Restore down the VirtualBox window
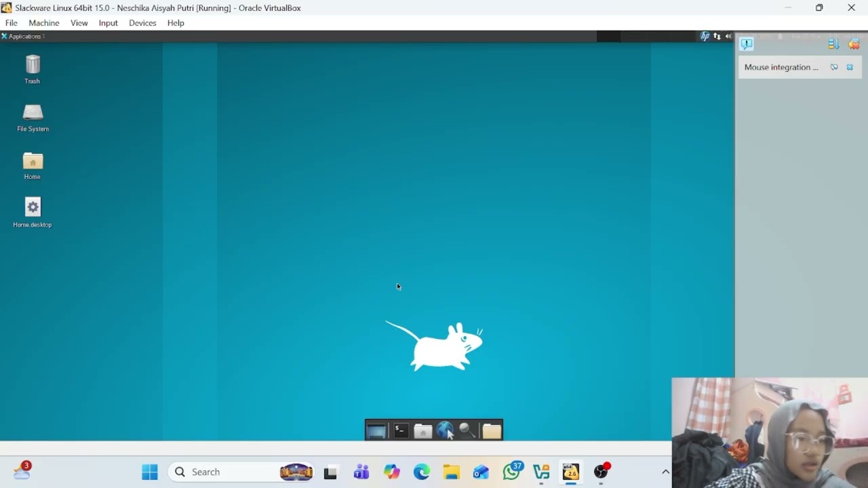868x488 pixels. pyautogui.click(x=819, y=7)
